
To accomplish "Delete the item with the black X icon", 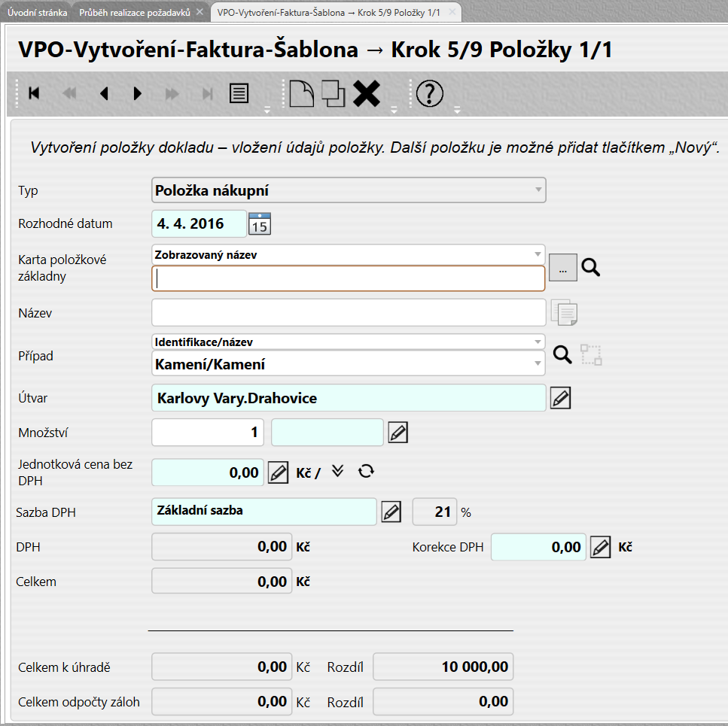I will coord(367,93).
